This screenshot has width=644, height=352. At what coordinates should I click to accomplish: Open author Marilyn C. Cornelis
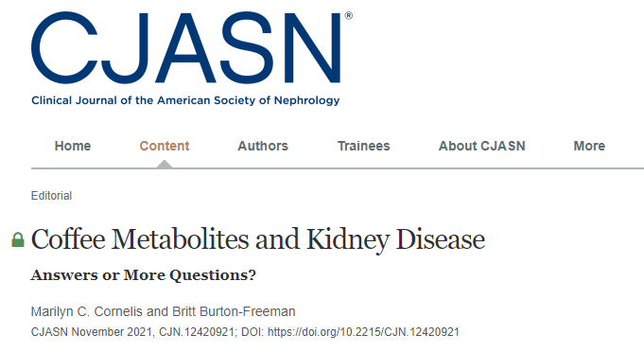click(87, 311)
